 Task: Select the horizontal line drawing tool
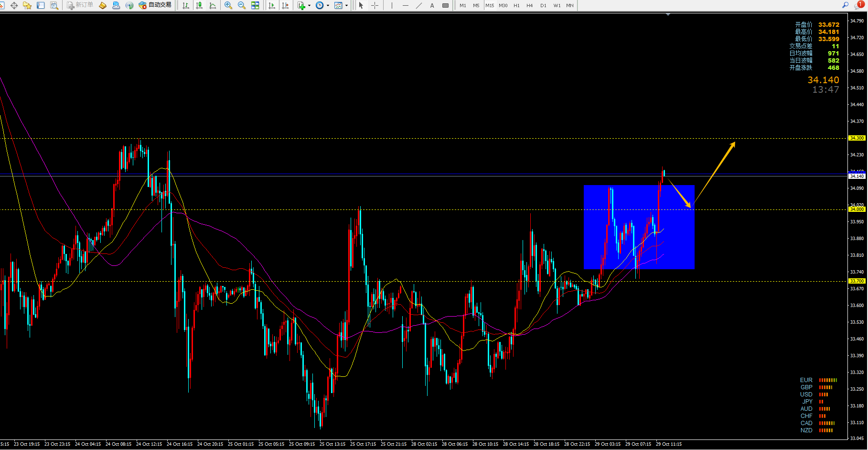click(x=405, y=5)
